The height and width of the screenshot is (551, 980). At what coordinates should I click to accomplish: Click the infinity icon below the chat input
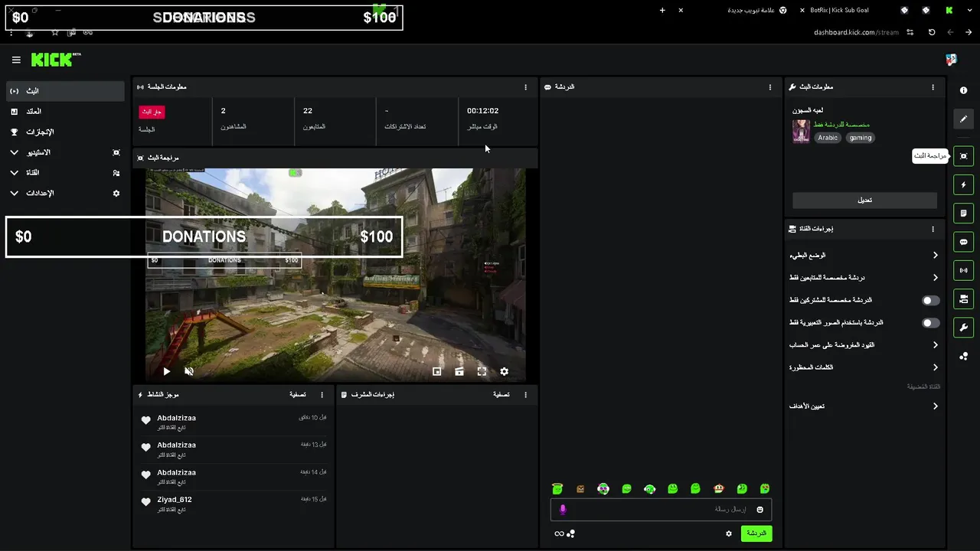(559, 533)
